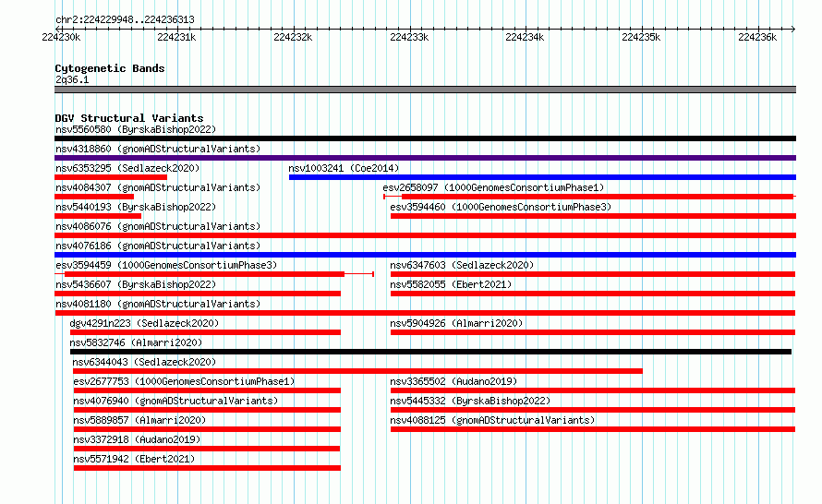The image size is (822, 504).
Task: Click the 224232k ruler label
Action: pos(293,37)
